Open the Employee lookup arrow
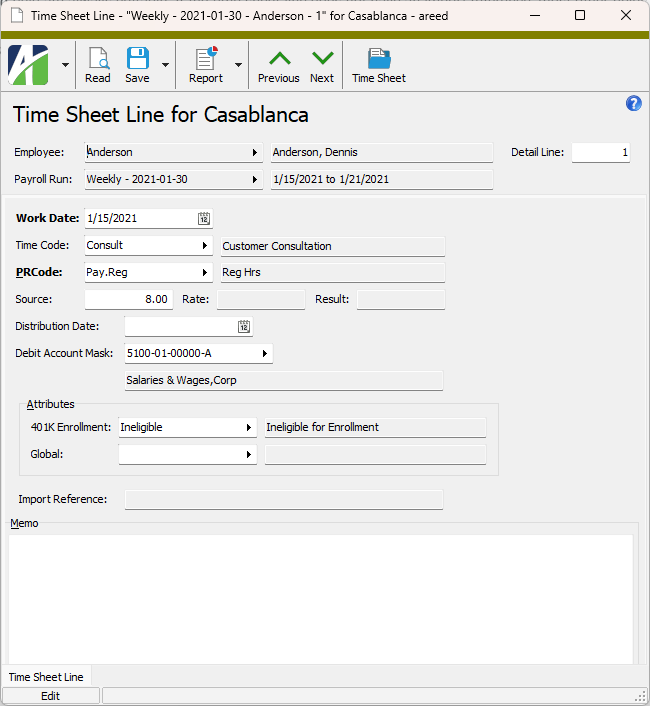Image resolution: width=650 pixels, height=706 pixels. tap(255, 153)
